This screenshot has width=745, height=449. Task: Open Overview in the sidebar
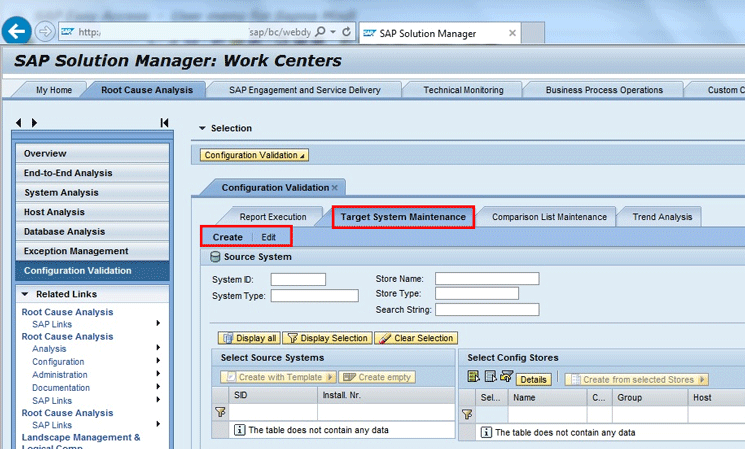click(x=92, y=153)
